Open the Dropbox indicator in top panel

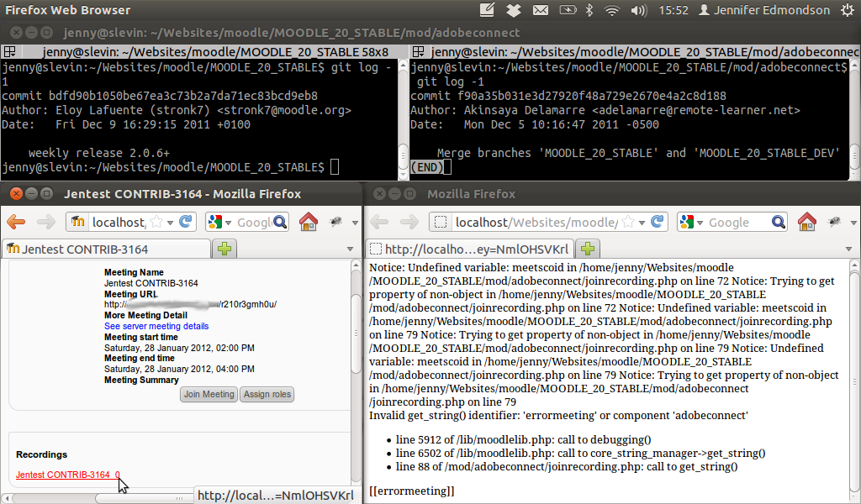click(x=514, y=10)
